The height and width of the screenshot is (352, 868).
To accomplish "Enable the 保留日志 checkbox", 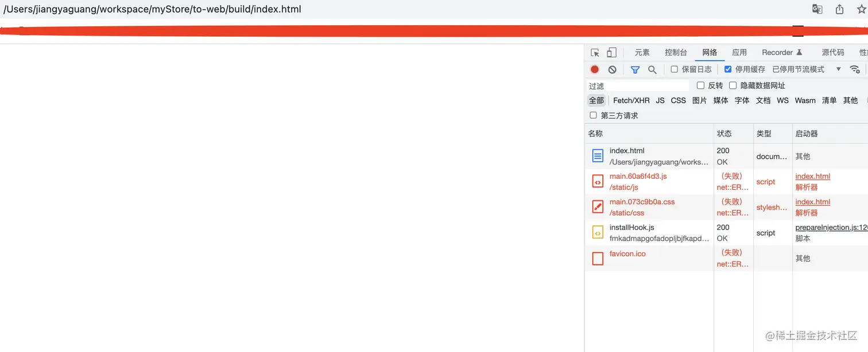I will tap(674, 69).
